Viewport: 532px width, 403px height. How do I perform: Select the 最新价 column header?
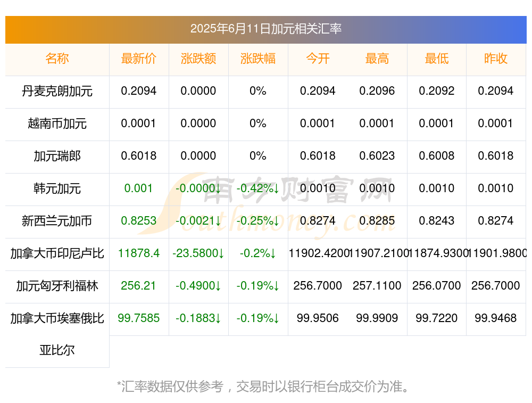click(x=138, y=59)
